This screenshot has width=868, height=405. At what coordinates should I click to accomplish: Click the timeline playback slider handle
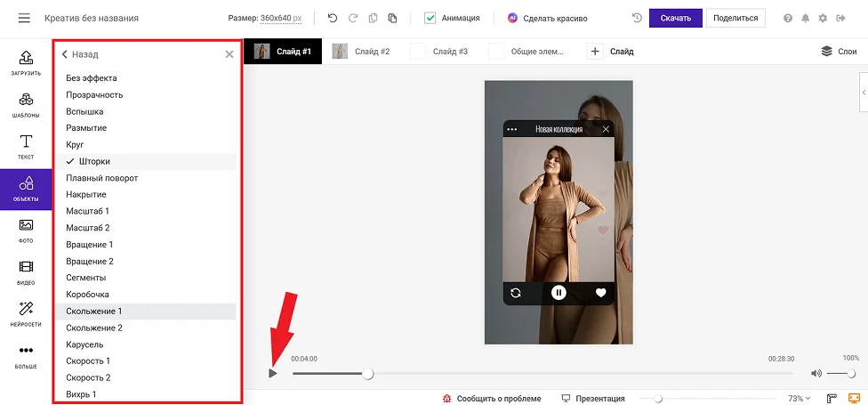[368, 374]
